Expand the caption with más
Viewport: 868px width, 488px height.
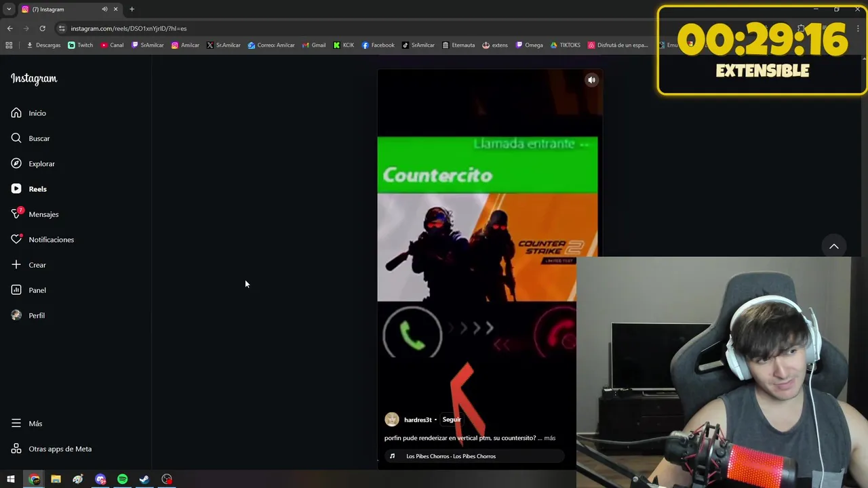coord(549,438)
